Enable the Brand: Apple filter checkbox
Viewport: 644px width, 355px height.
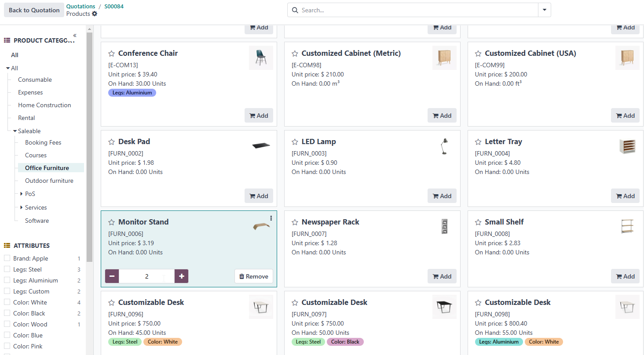pos(7,258)
